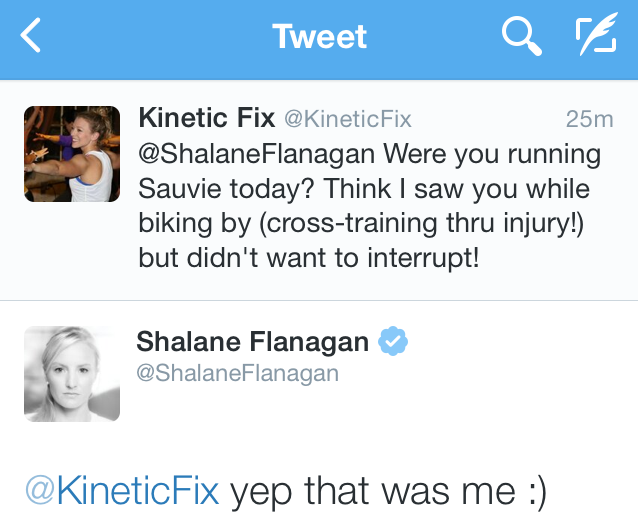Open Shalane Flanagan's profile photo
This screenshot has height=532, width=638.
pyautogui.click(x=71, y=373)
